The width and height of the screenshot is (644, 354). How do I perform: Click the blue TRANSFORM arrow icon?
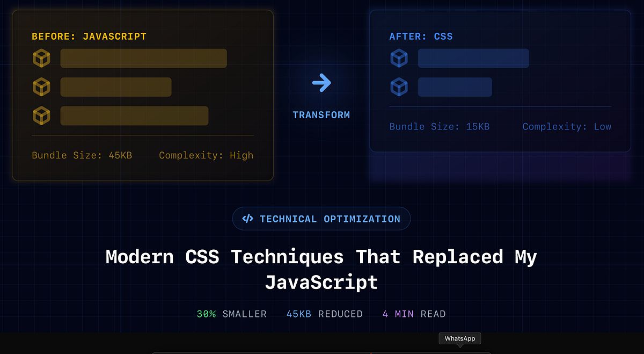click(321, 82)
